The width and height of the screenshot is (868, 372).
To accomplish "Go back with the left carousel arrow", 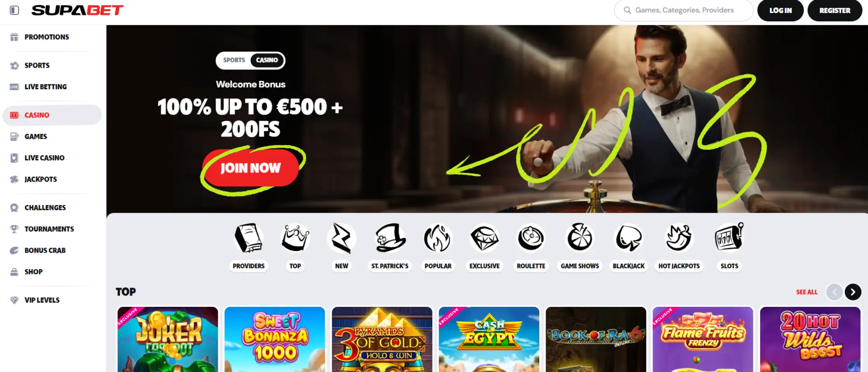I will point(834,292).
